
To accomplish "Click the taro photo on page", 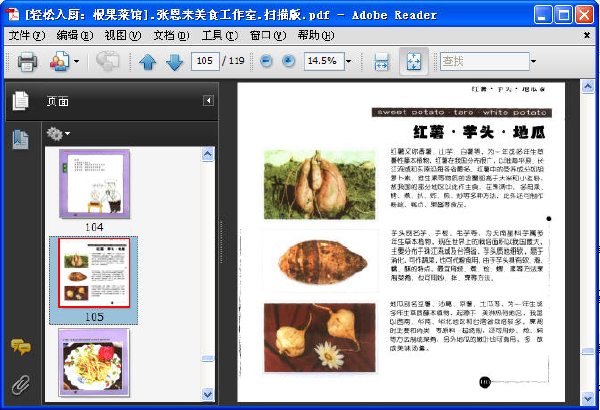I will pyautogui.click(x=322, y=261).
